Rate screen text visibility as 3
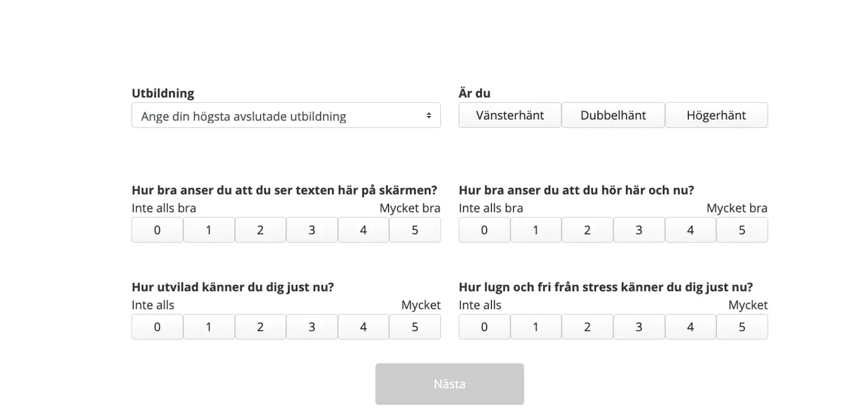The image size is (868, 418). 312,230
